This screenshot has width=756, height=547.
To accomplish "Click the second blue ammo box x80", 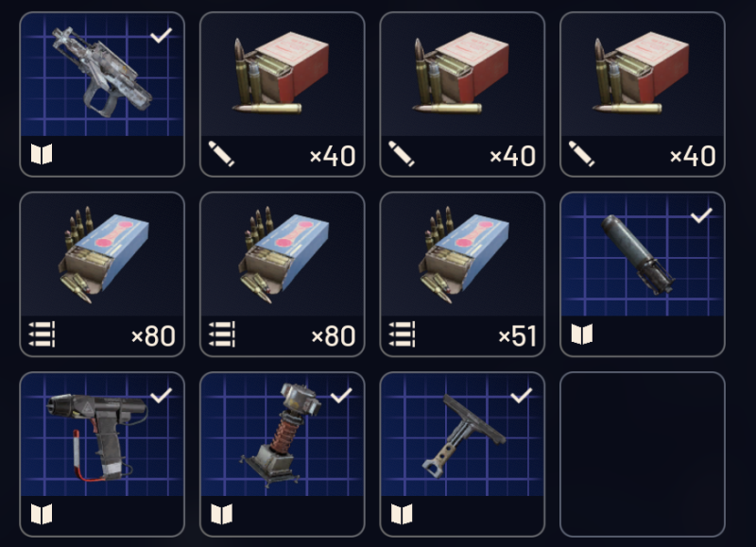I will [282, 274].
